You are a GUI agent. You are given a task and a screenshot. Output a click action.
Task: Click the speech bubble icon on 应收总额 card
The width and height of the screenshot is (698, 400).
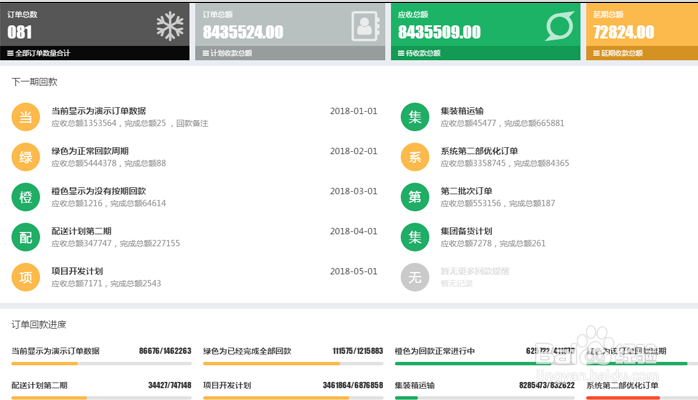click(560, 26)
